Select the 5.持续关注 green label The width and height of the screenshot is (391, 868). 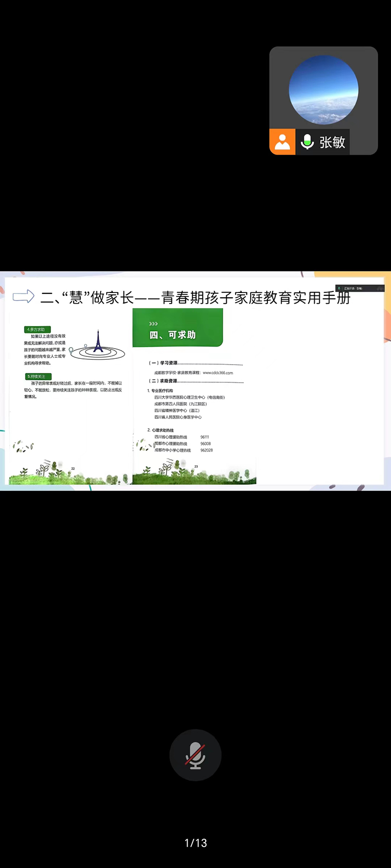38,376
